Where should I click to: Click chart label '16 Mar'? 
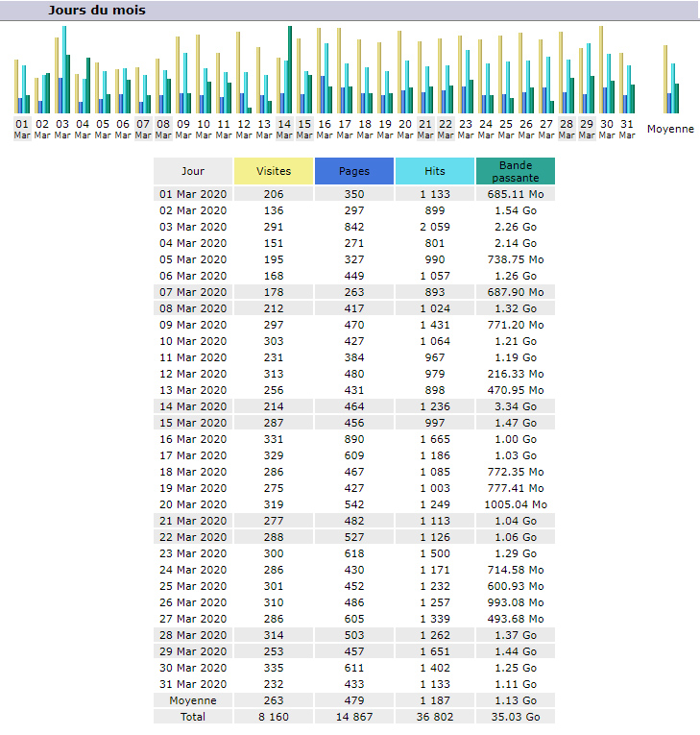point(325,129)
